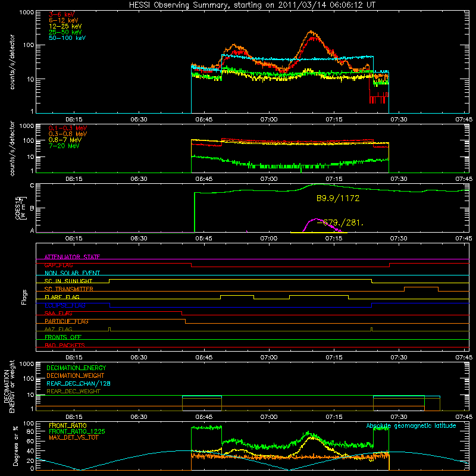The image size is (476, 476).
Task: Select the ECLIPSE_FLAG label
Action: click(65, 305)
